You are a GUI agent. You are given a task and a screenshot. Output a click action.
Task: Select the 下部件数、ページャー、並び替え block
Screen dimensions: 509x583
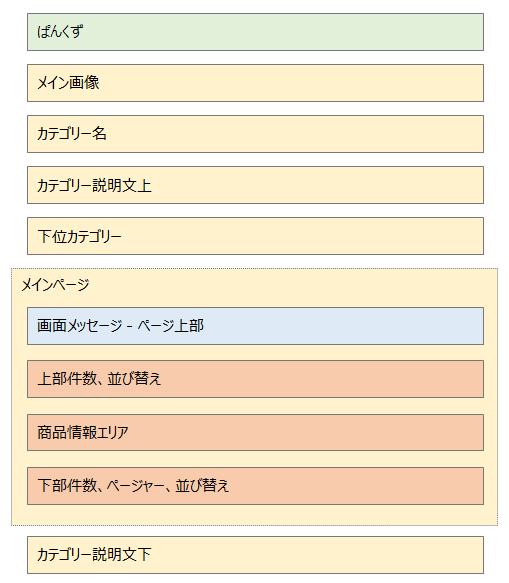(x=255, y=486)
